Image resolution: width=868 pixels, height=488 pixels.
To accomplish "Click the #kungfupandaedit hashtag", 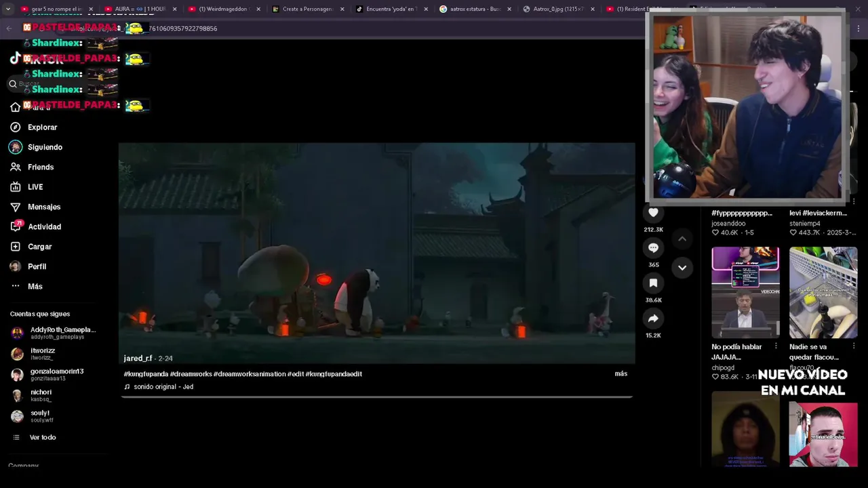I will click(334, 374).
